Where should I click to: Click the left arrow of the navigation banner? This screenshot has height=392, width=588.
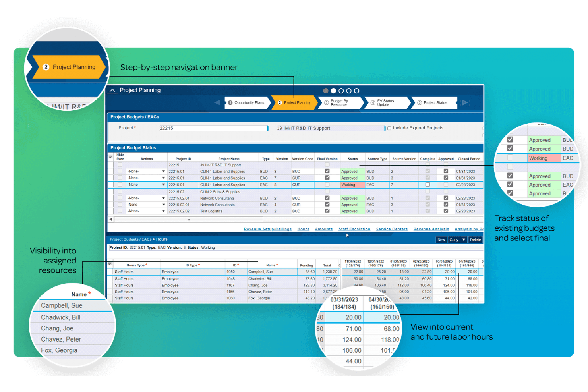point(217,102)
